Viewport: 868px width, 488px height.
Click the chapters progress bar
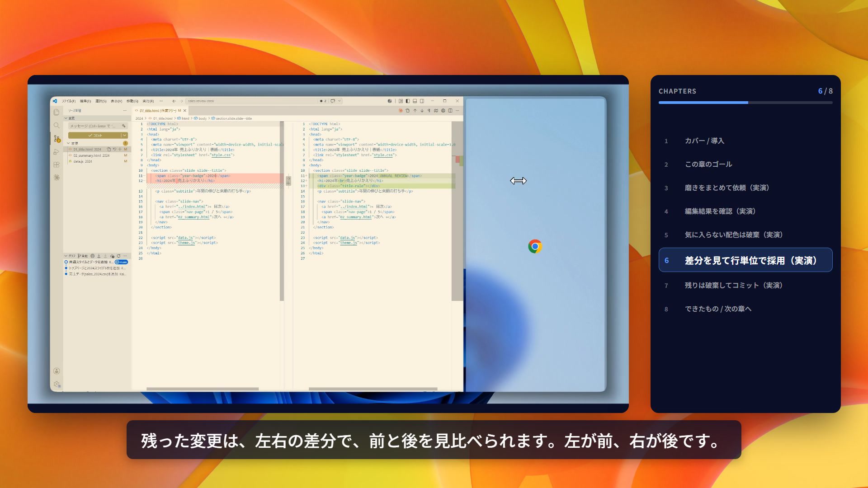(x=745, y=103)
